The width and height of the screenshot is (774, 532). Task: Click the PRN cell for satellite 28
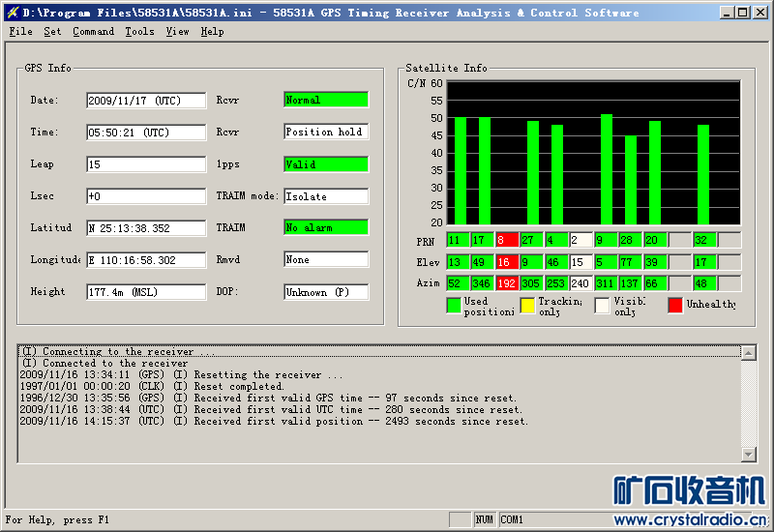tap(631, 240)
